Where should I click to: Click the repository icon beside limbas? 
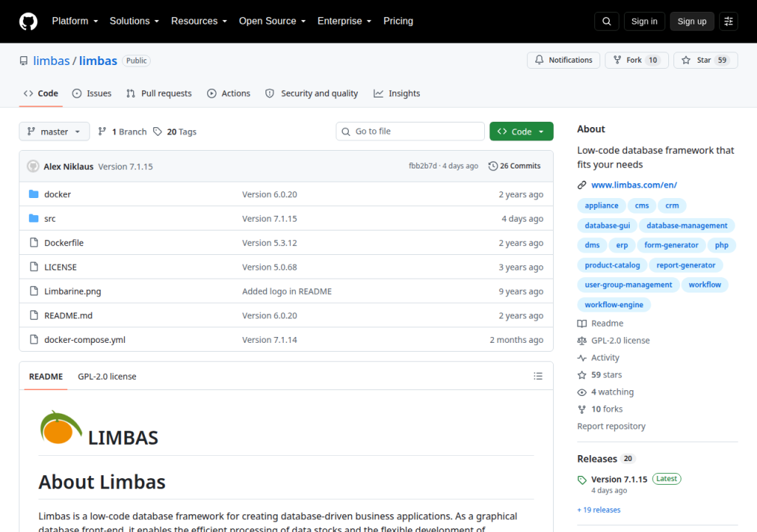tap(24, 61)
